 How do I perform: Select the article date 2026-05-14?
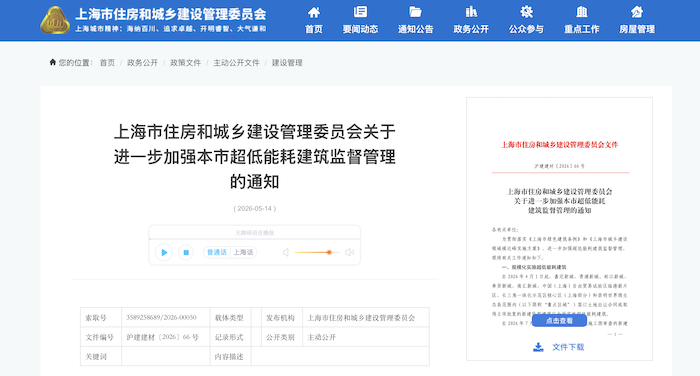coord(255,209)
